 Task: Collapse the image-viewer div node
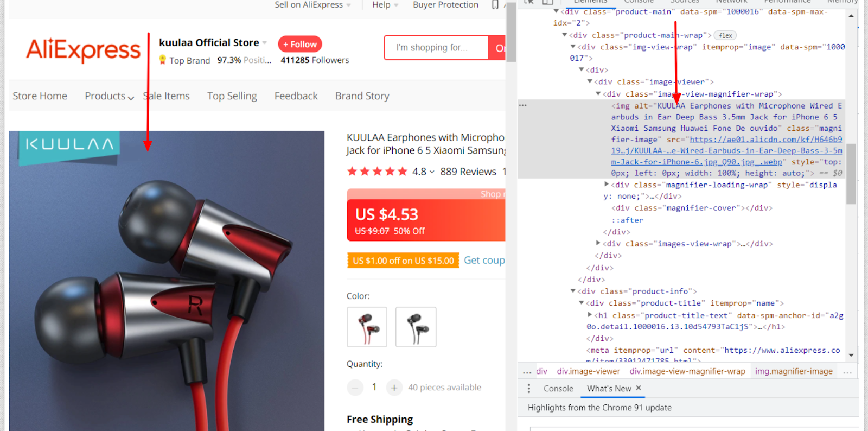[x=590, y=81]
